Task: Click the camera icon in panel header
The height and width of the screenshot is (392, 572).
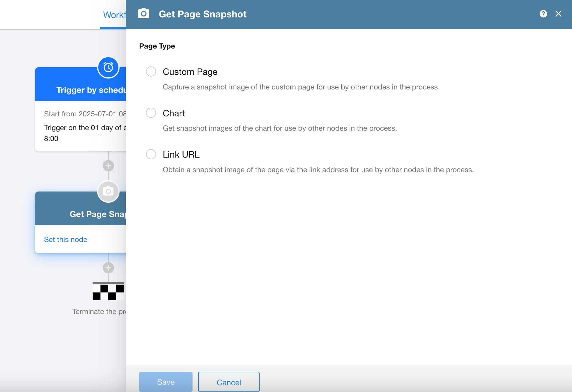Action: pos(144,14)
